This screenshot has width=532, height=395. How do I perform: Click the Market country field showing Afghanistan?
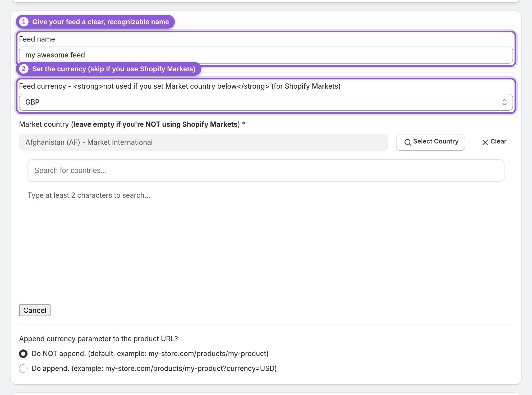coord(203,142)
